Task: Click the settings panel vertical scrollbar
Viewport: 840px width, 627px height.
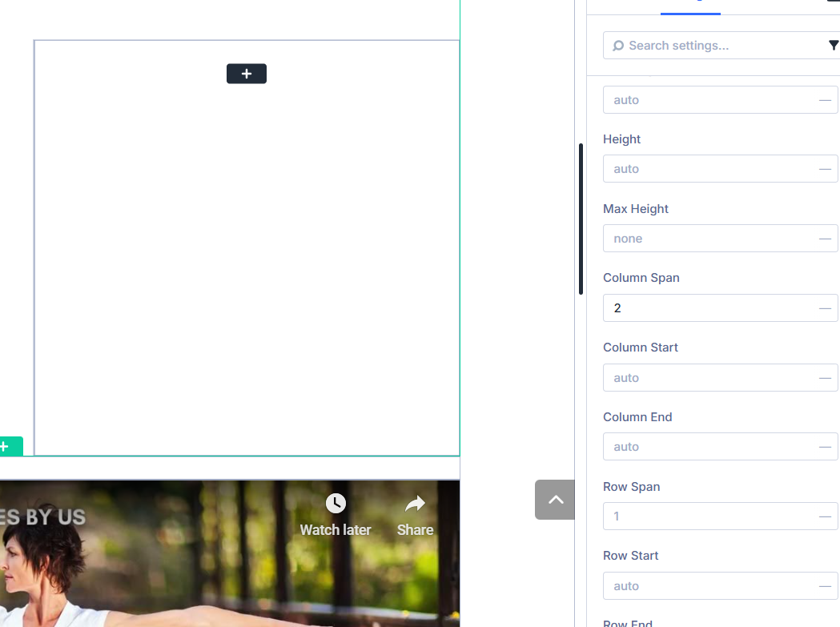Action: point(581,219)
